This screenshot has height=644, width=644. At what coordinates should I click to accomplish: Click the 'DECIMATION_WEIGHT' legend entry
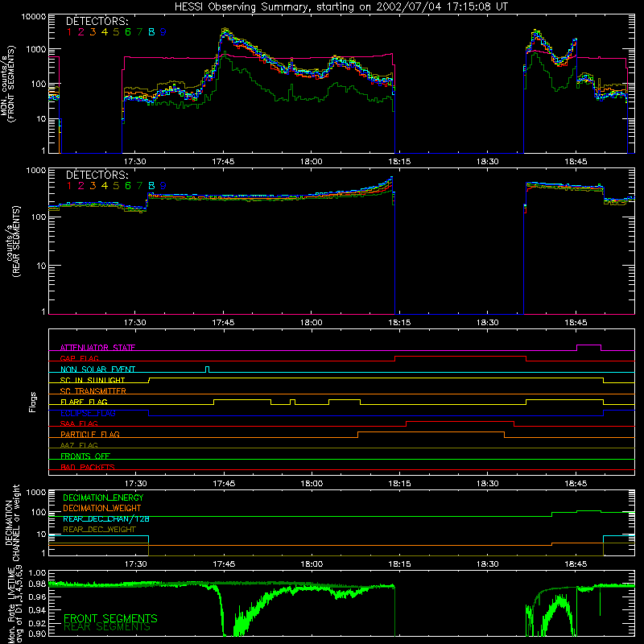pos(102,508)
